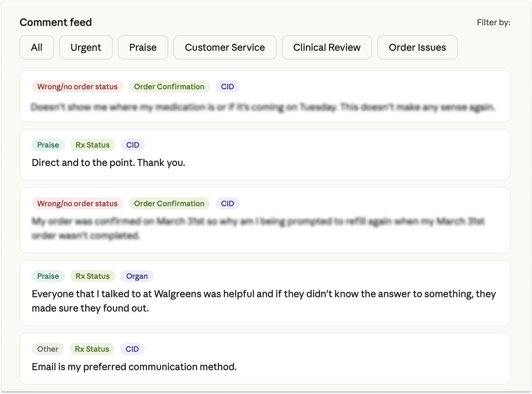
Task: Click Order Confirmation tag in first comment card
Action: (169, 87)
